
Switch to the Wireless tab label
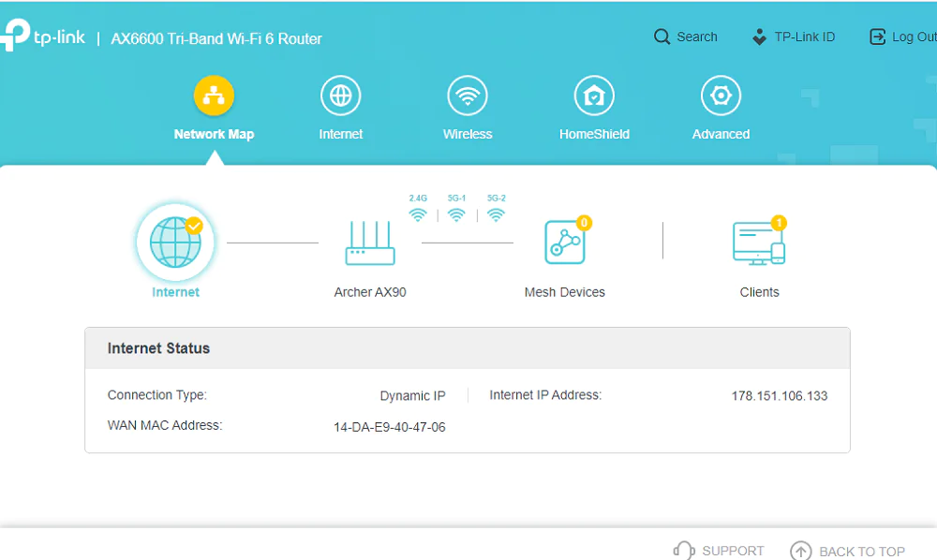point(468,134)
